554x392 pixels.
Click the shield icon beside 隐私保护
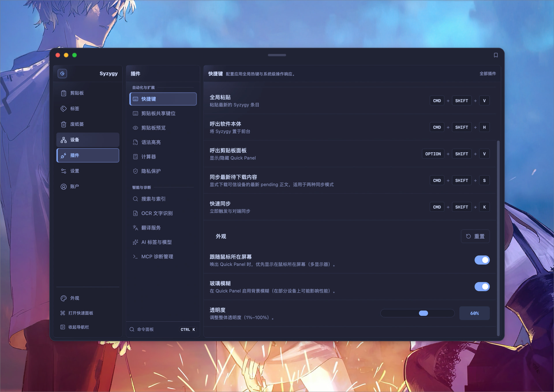tap(135, 171)
